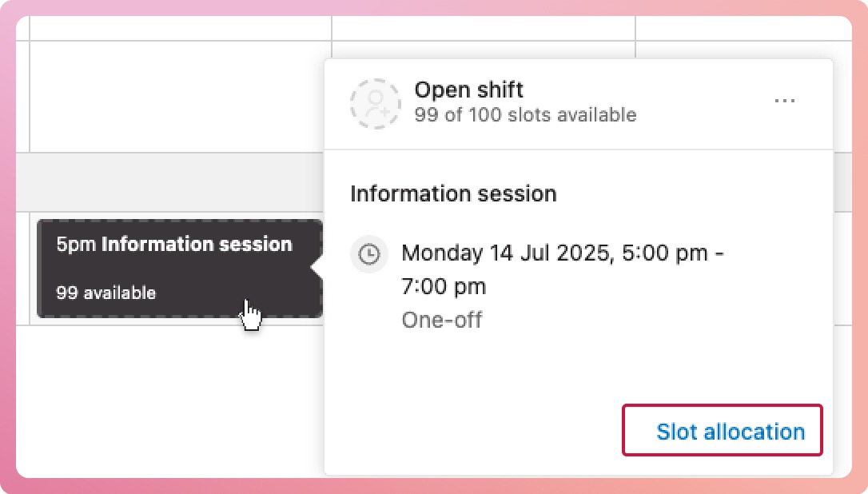Click the open shift add-person avatar icon
The width and height of the screenshot is (868, 494).
pyautogui.click(x=375, y=104)
